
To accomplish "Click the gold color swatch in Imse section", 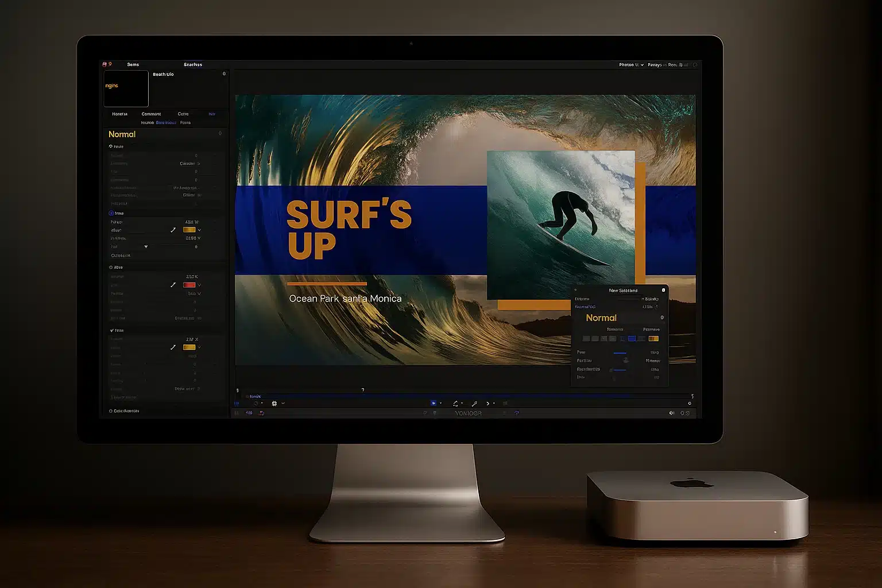I will tap(189, 230).
